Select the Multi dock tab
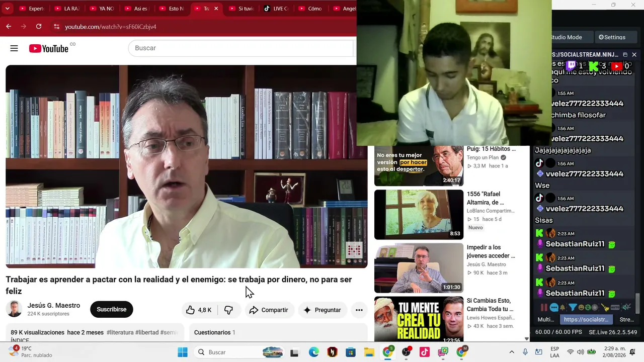 coord(546,320)
